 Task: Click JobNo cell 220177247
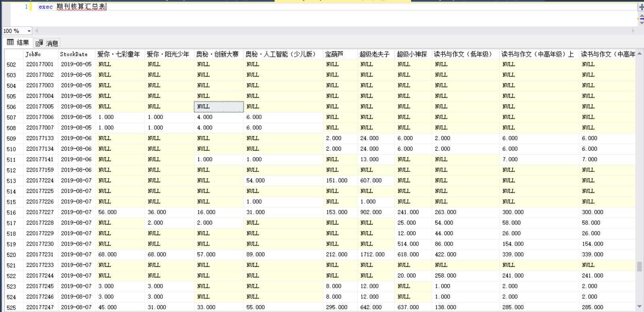pyautogui.click(x=40, y=307)
